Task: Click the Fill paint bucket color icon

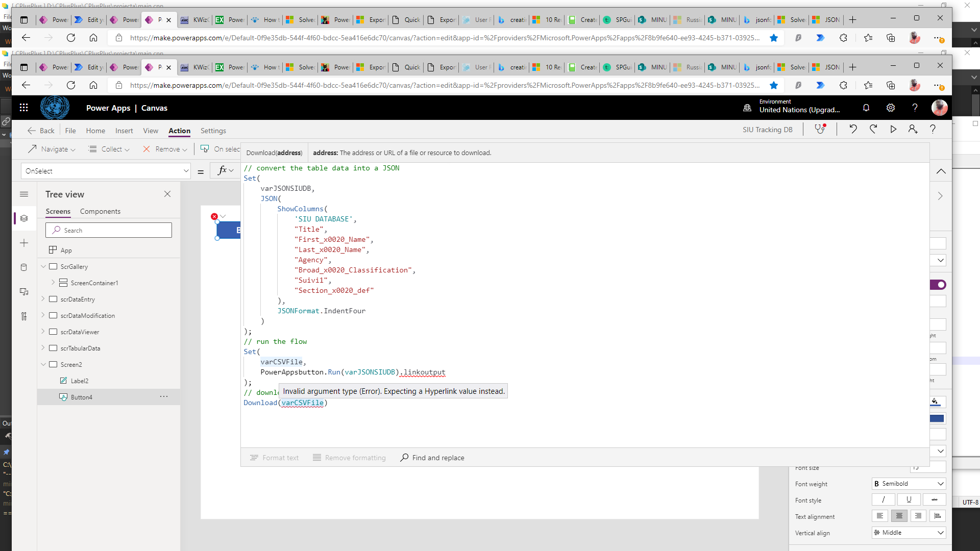Action: pos(936,402)
